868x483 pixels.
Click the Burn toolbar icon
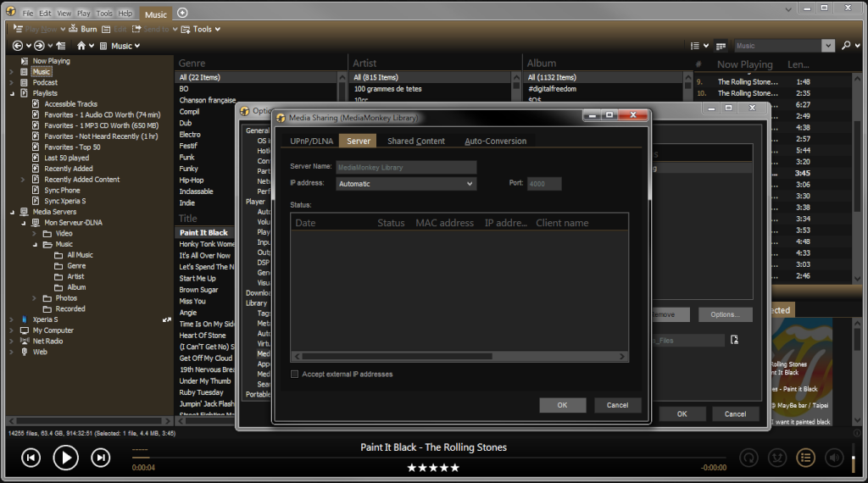click(73, 29)
